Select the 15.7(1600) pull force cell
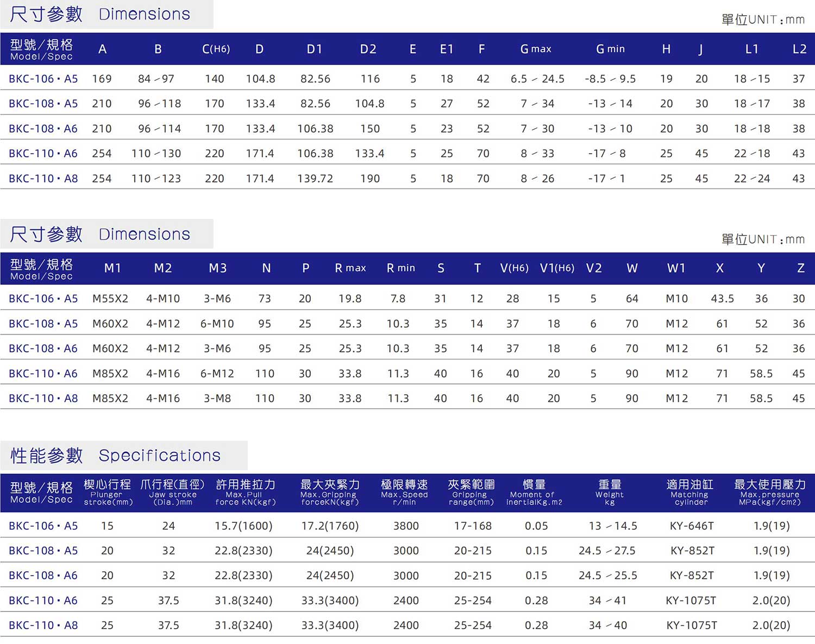The width and height of the screenshot is (815, 644). (243, 526)
